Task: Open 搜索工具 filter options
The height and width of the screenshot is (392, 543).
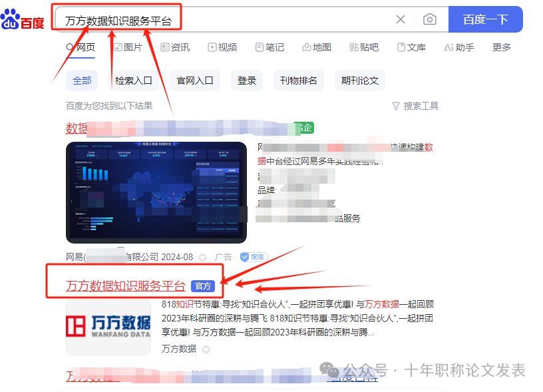Action: [x=415, y=106]
